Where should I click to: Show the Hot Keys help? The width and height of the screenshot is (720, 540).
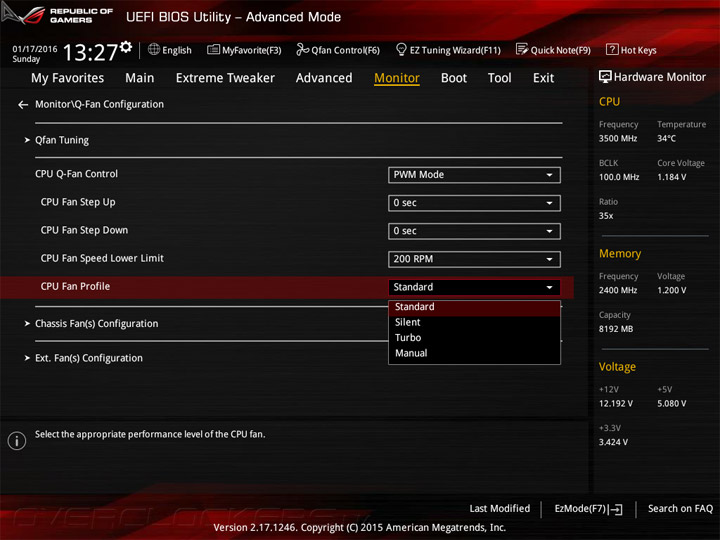tap(631, 50)
